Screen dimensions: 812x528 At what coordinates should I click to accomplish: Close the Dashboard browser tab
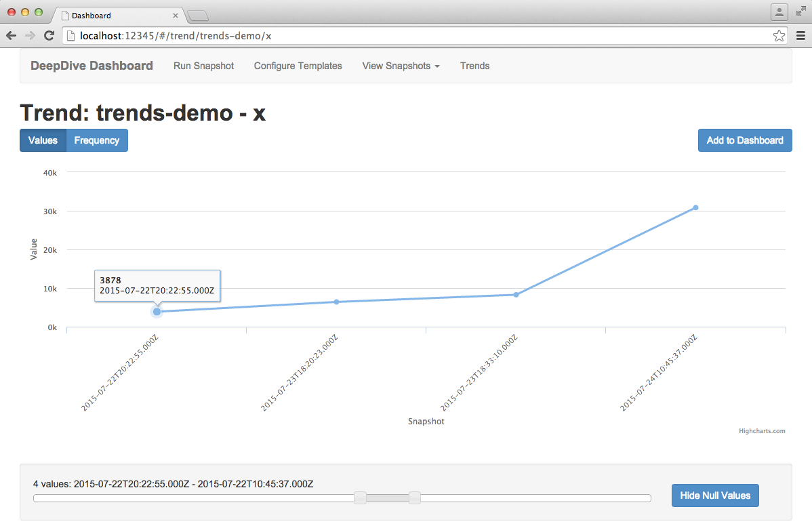(x=176, y=15)
